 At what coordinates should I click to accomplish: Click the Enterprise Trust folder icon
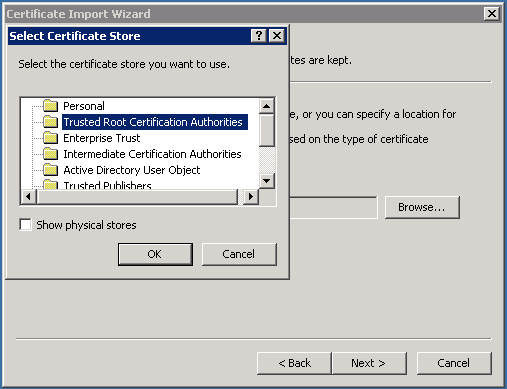[51, 138]
